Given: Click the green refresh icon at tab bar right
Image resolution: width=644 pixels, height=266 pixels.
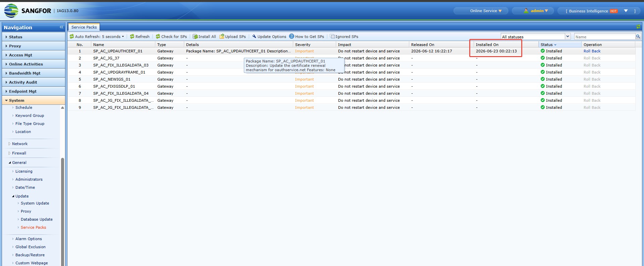Looking at the screenshot, I should coord(638,27).
